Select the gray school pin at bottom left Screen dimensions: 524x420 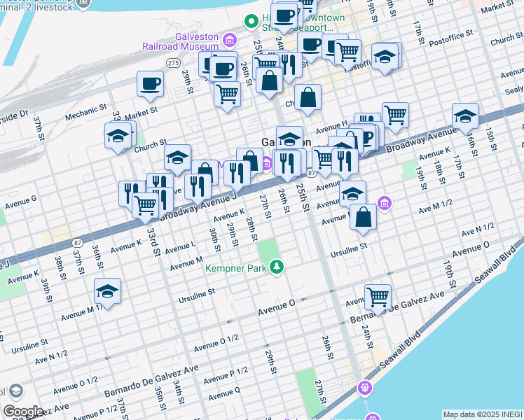(15, 392)
